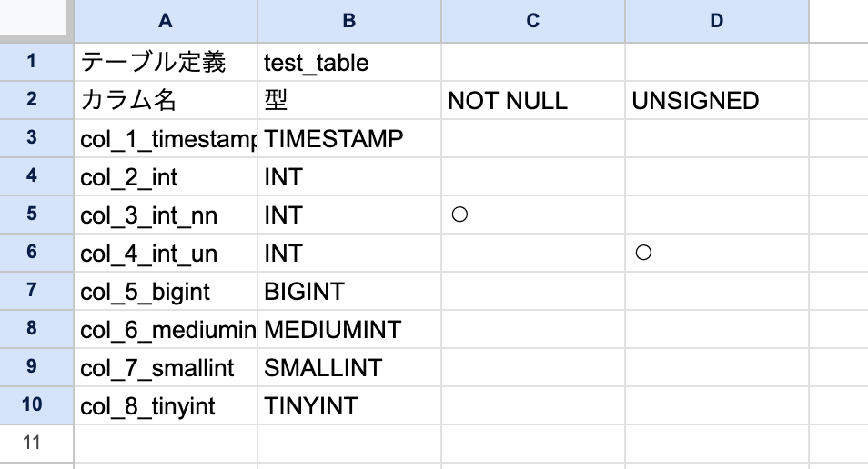Select the テーブル定義 cell
The width and height of the screenshot is (868, 469).
(165, 63)
